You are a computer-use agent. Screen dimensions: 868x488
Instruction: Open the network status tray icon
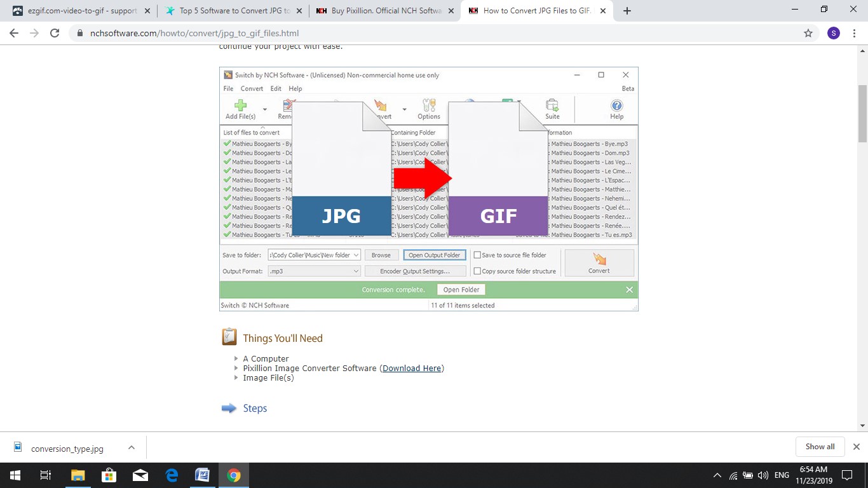click(733, 475)
